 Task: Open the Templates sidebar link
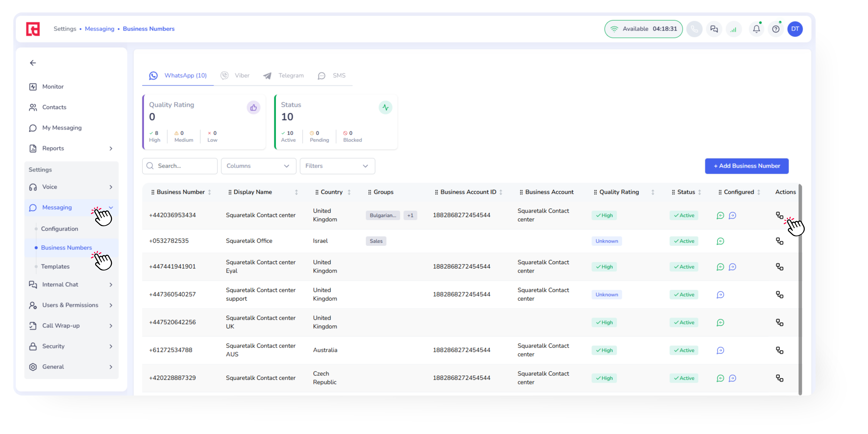tap(55, 266)
